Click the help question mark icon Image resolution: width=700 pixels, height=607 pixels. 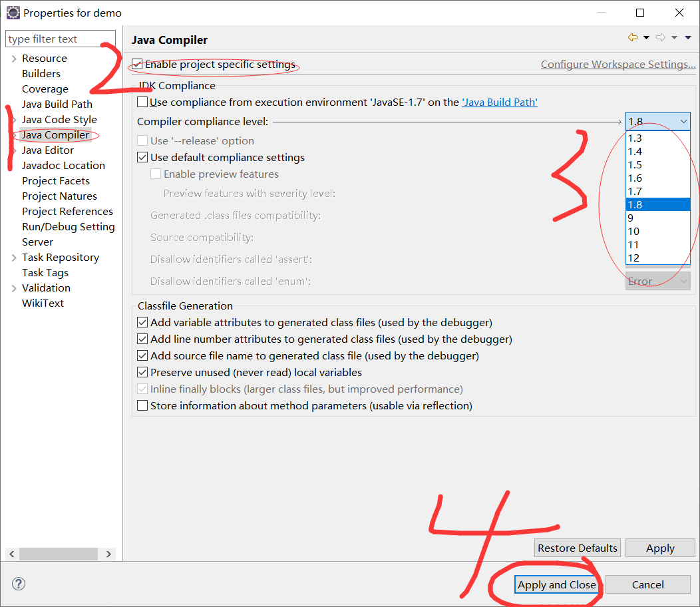coord(19,584)
